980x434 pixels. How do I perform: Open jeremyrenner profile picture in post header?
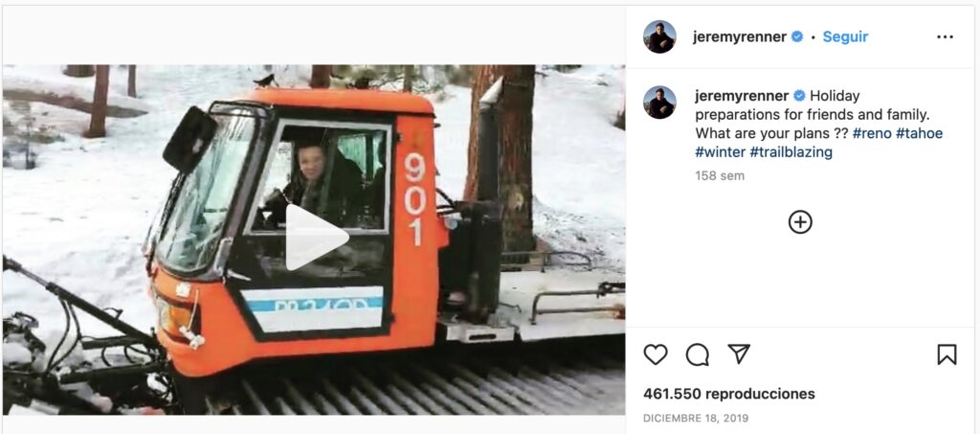point(659,36)
